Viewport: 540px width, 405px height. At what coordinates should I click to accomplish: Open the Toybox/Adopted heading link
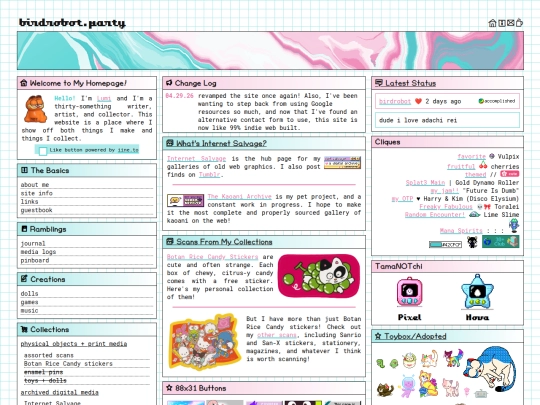pos(415,336)
